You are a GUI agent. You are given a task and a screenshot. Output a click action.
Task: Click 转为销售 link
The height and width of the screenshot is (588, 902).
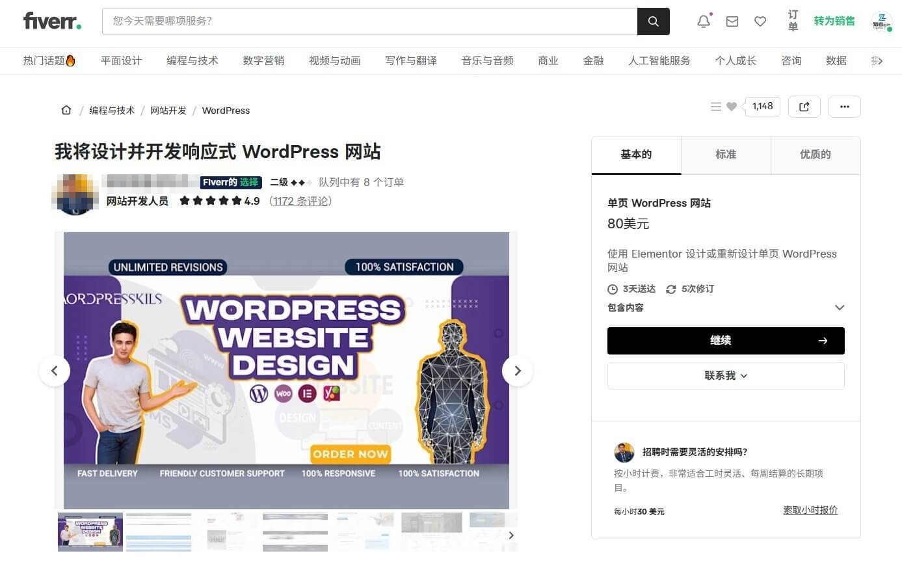[x=834, y=21]
